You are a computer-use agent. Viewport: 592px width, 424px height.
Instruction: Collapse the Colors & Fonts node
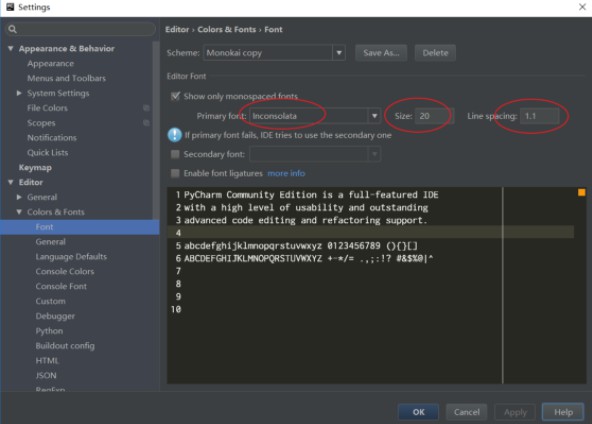click(x=19, y=212)
